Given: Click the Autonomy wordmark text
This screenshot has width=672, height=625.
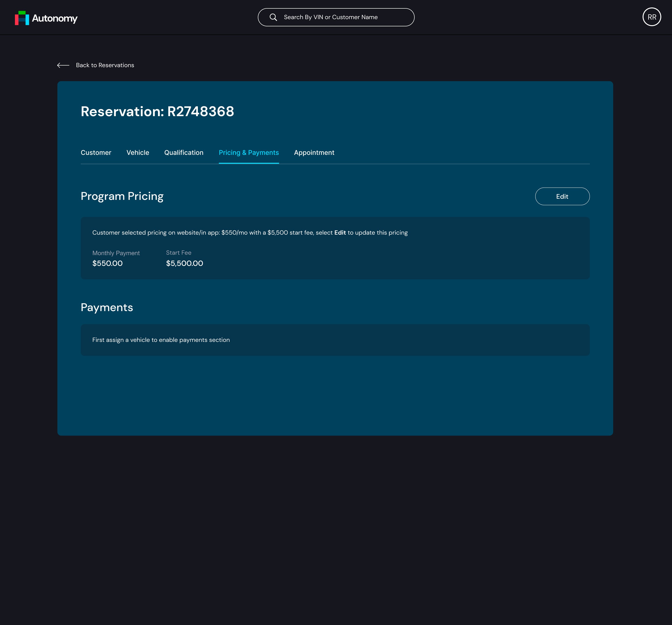Looking at the screenshot, I should (x=55, y=18).
